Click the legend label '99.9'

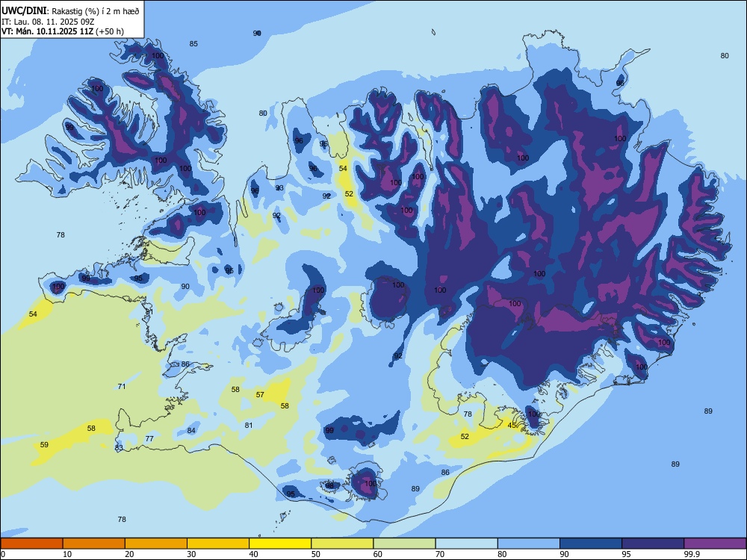(692, 554)
